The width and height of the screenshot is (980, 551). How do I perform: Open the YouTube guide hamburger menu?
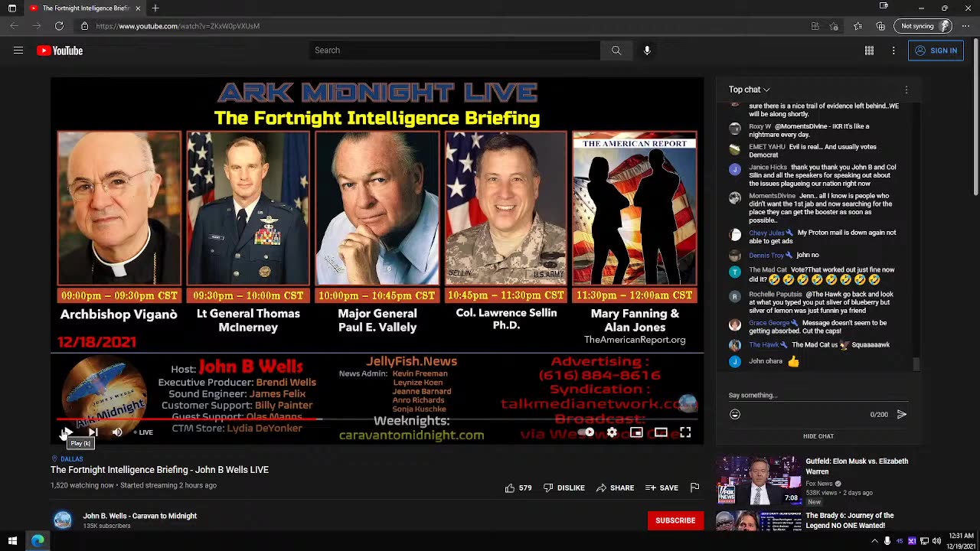click(x=18, y=51)
